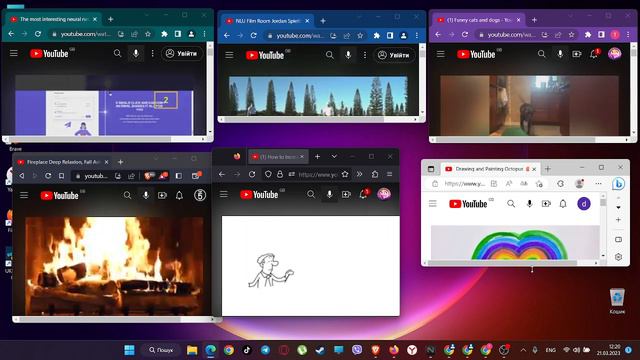This screenshot has height=360, width=640.
Task: Expand Firefox toolbar overflow chevrons
Action: click(x=359, y=174)
